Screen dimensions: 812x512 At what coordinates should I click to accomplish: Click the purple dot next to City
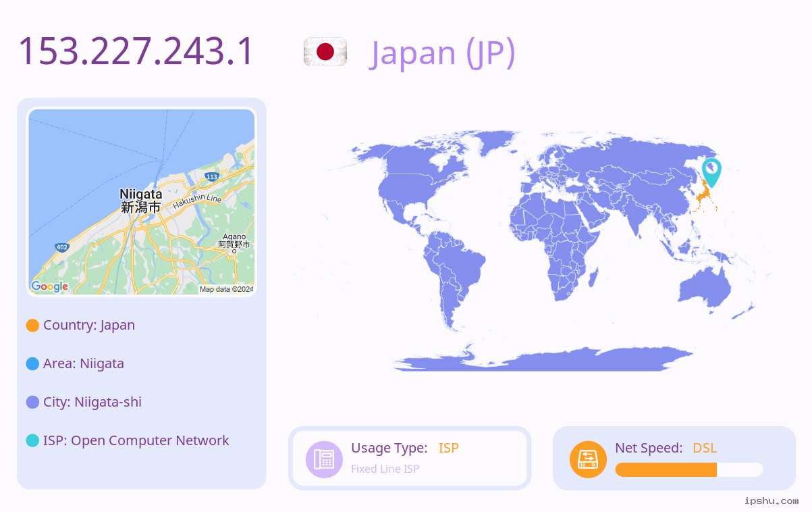pos(32,403)
